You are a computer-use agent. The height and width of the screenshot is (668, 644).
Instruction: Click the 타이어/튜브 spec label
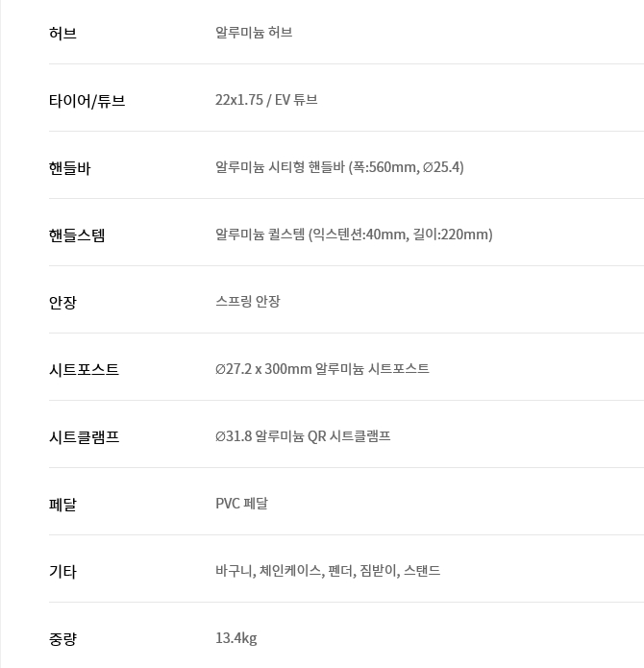pyautogui.click(x=87, y=101)
